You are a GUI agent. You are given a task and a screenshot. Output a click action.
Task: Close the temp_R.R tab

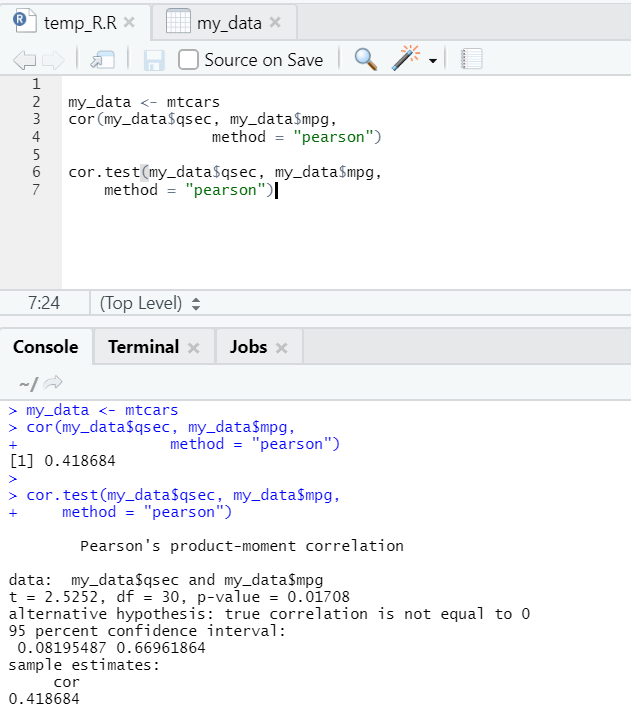129,22
